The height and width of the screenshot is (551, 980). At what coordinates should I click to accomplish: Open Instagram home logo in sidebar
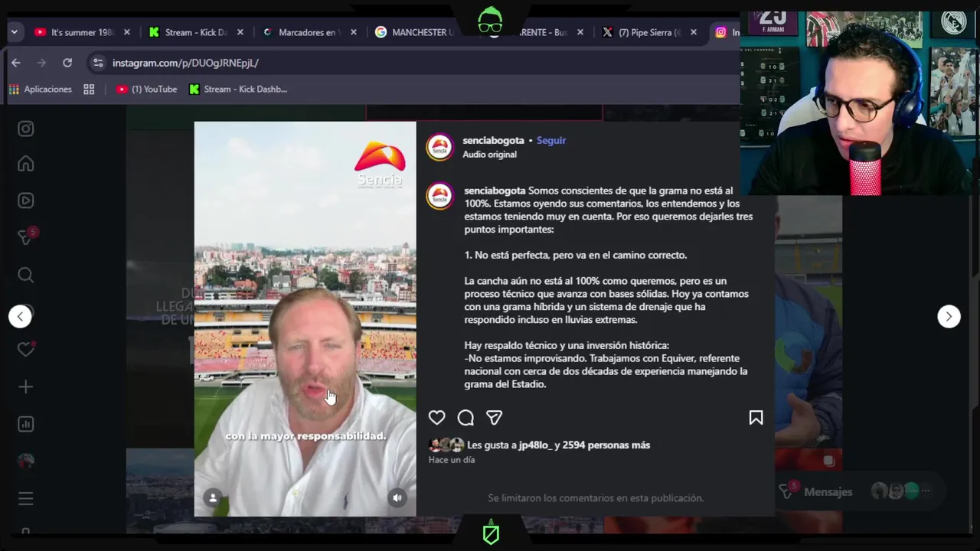click(x=26, y=129)
